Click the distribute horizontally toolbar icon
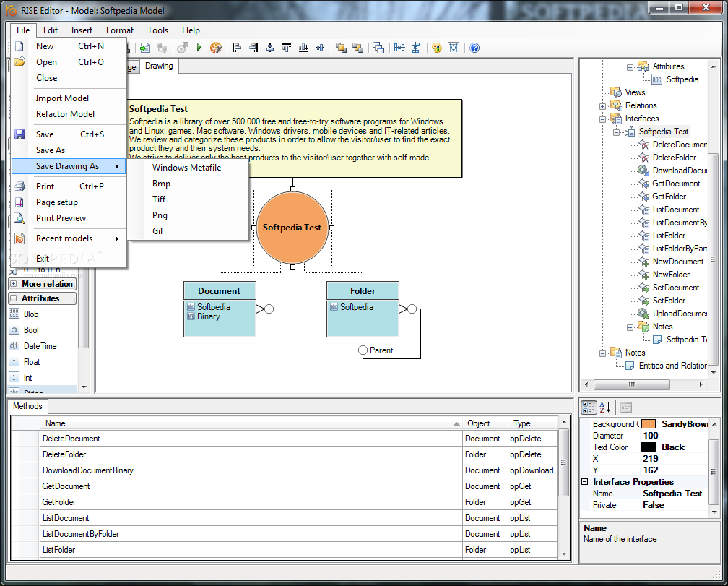728x586 pixels. (399, 48)
